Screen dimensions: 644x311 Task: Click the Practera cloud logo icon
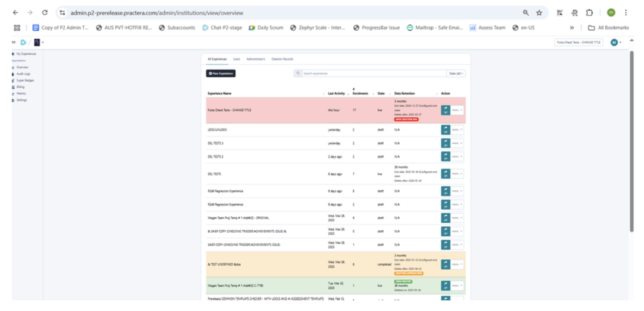click(x=23, y=42)
